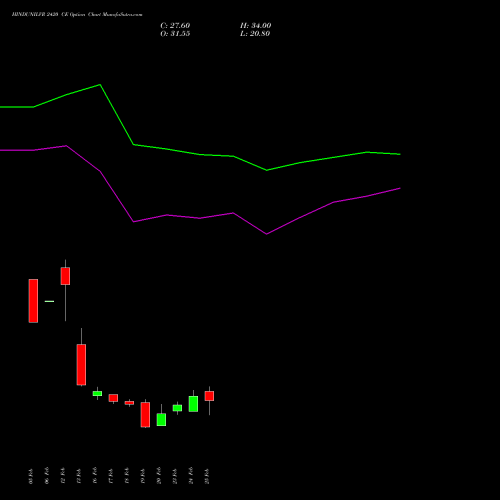Select the HINDUNILVR CE Options chart title
Screen dimensions: 500x500
coord(77,15)
